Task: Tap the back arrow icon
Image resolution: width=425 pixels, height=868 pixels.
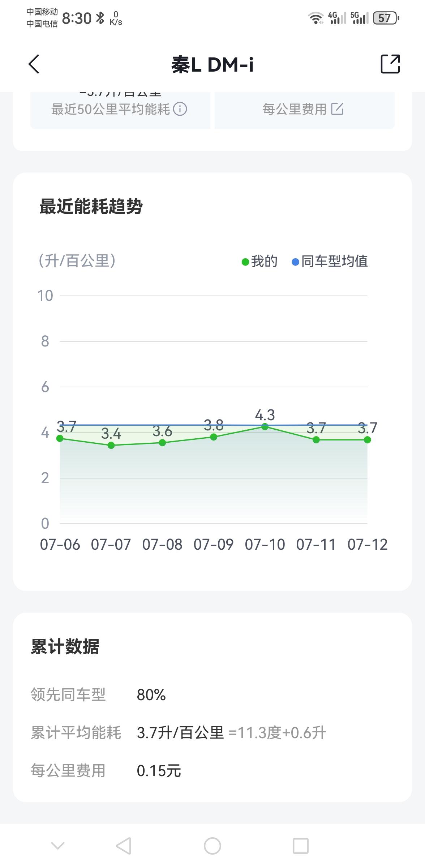Action: click(x=34, y=64)
